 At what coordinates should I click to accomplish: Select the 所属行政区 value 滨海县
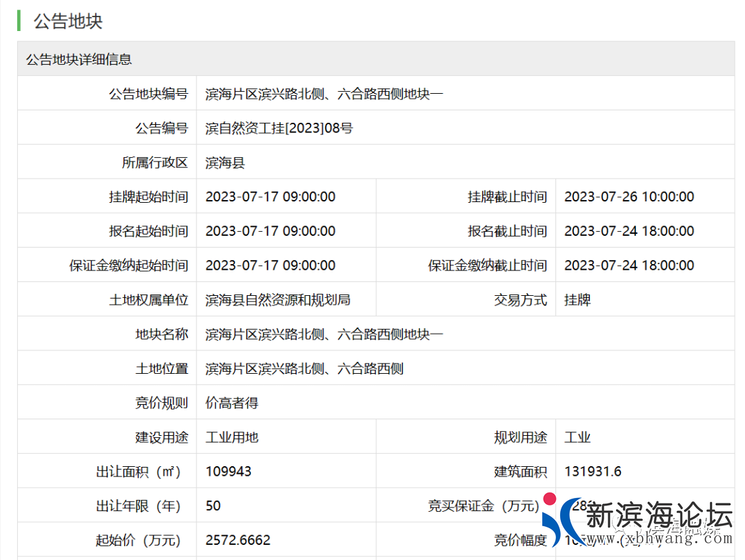225,163
